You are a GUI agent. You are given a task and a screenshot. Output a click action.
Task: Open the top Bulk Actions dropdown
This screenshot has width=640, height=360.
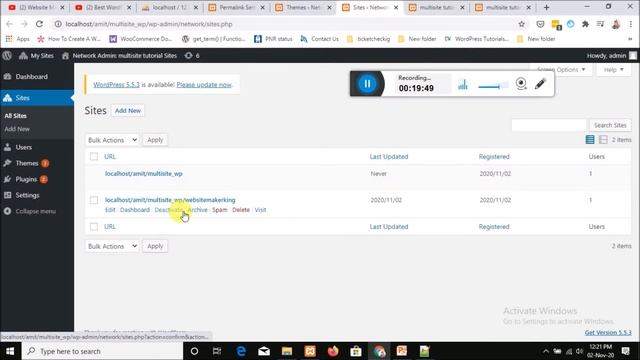pos(112,140)
